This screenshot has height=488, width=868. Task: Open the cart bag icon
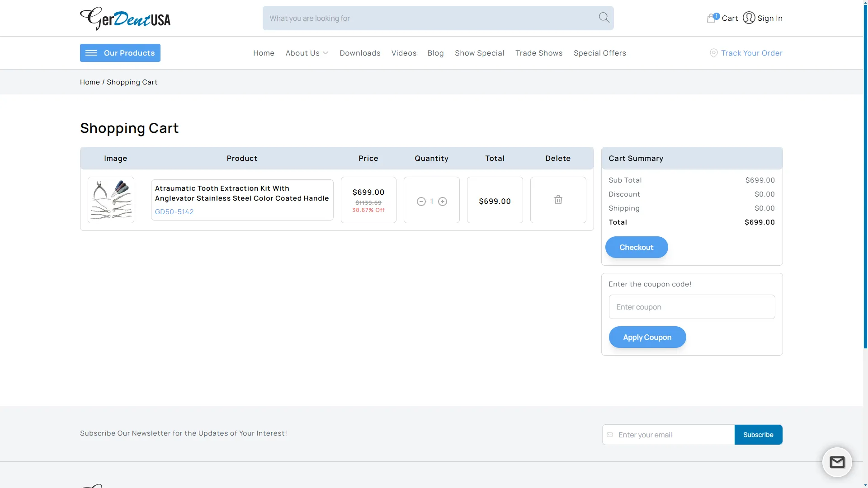(712, 18)
